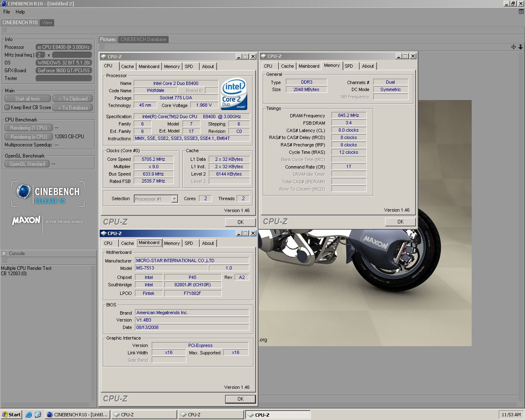Image resolution: width=525 pixels, height=420 pixels.
Task: Switch to CINEBENCH View tab
Action: pos(47,23)
